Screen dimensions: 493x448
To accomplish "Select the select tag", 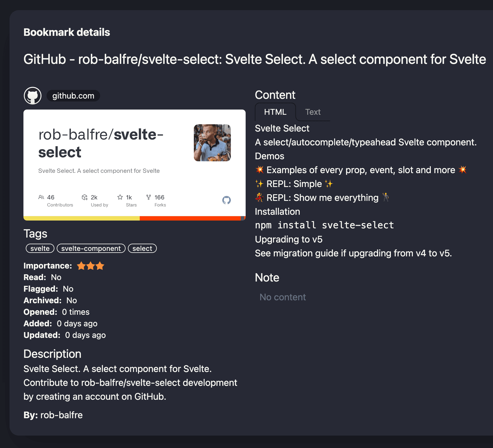I will coord(142,249).
